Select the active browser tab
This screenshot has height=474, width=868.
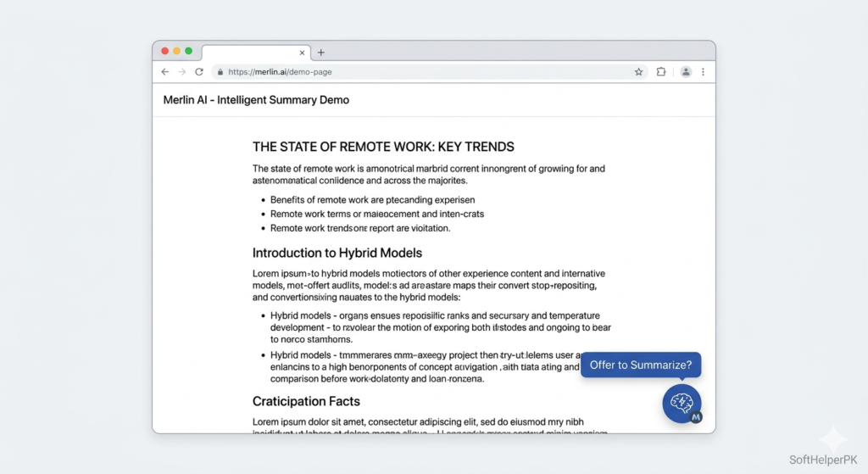[x=256, y=53]
